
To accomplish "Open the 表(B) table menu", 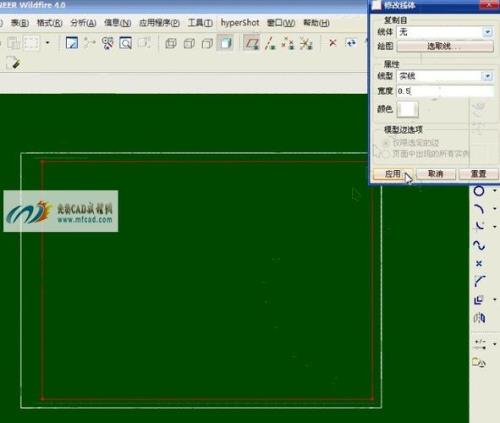I will coord(20,23).
